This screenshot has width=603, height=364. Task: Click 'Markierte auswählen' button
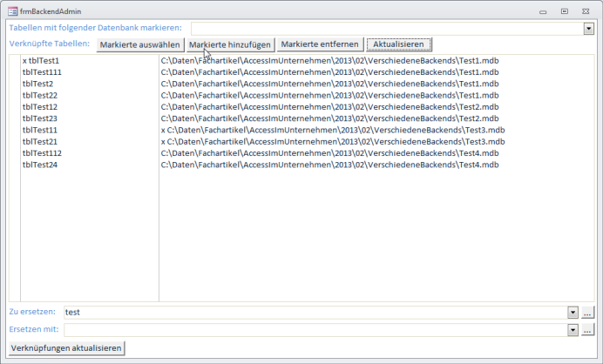pos(139,44)
